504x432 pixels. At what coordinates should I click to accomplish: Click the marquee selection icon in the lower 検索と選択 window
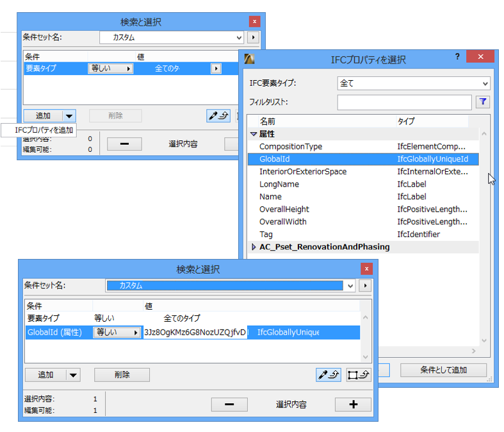[359, 375]
